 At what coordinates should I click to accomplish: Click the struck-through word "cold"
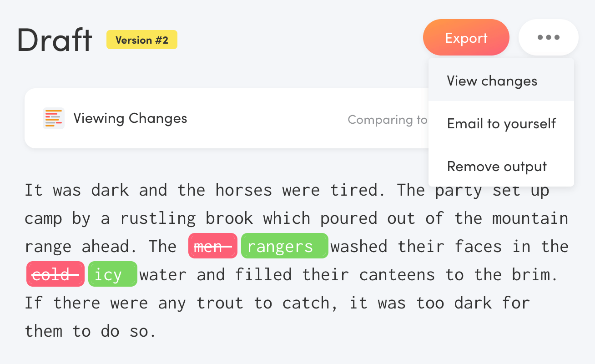55,274
